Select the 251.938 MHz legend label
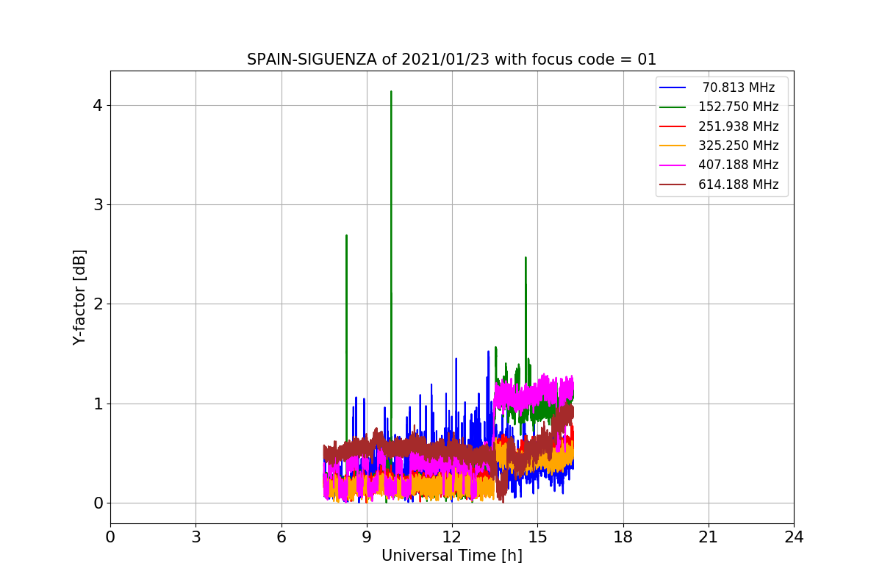 coord(739,126)
